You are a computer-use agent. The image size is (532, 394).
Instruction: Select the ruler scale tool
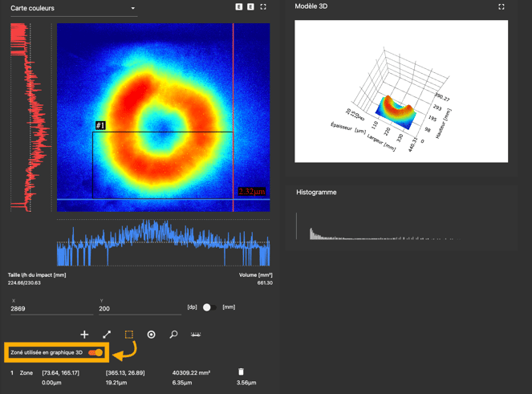coord(196,335)
